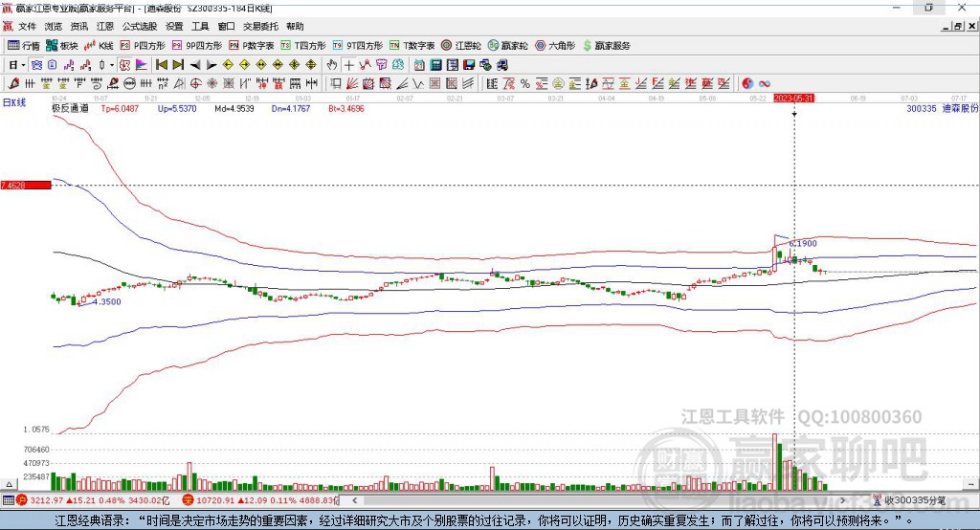This screenshot has height=530, width=980.
Task: Select the Gann fan lines tool
Action: click(352, 84)
